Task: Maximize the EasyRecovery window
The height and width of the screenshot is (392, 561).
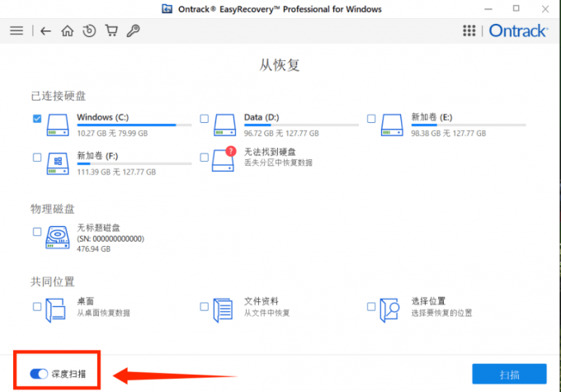Action: 516,8
